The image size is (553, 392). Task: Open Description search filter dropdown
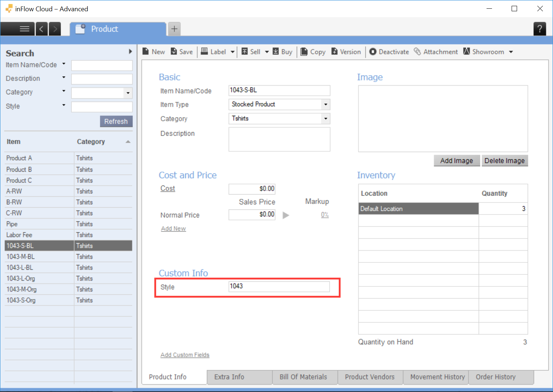[x=64, y=77]
